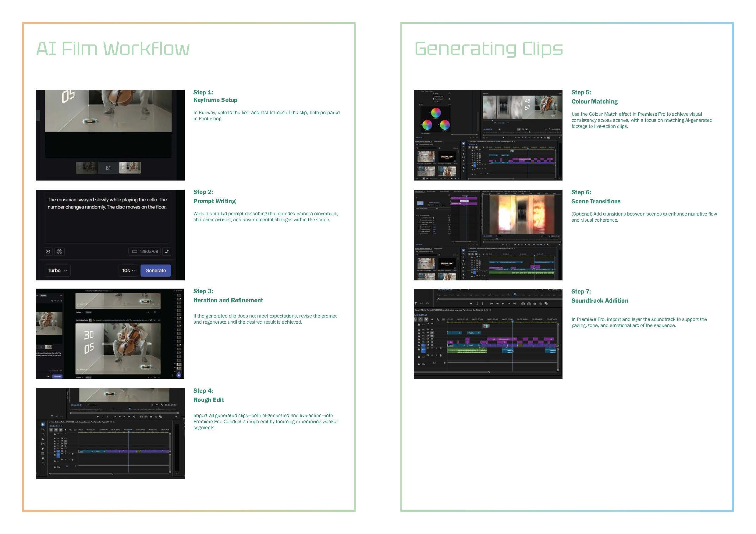Toggle V1 track eye icon in Step 4 timeline
This screenshot has height=534, width=756.
coord(66,451)
